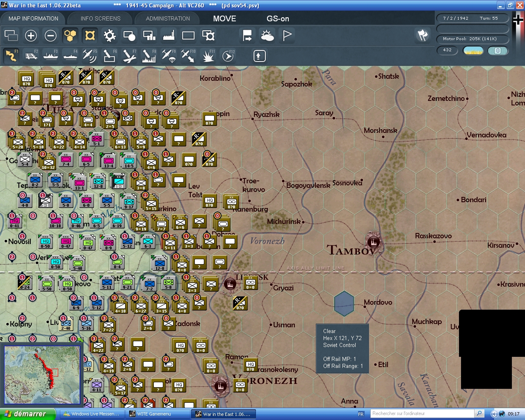
Task: Switch to the MOVE tab
Action: [224, 18]
